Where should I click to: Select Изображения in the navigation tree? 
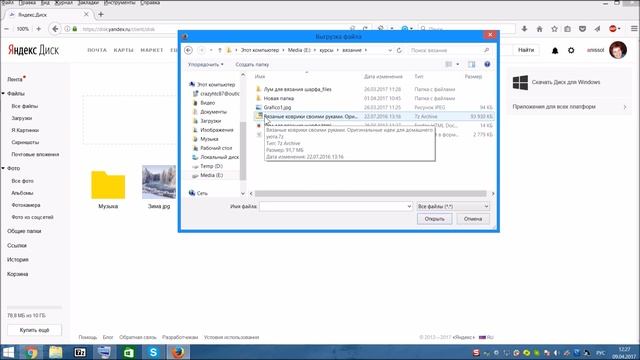click(x=216, y=130)
